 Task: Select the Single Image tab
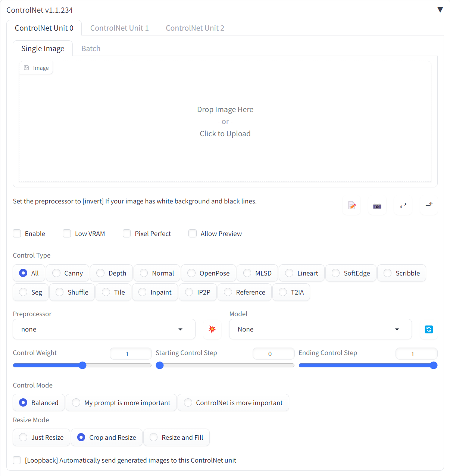click(x=43, y=49)
